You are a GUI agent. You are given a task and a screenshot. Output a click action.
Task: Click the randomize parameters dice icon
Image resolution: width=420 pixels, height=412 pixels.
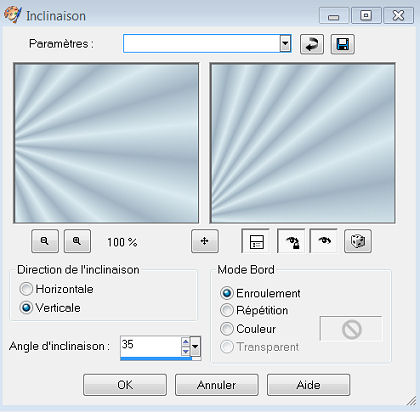click(357, 241)
